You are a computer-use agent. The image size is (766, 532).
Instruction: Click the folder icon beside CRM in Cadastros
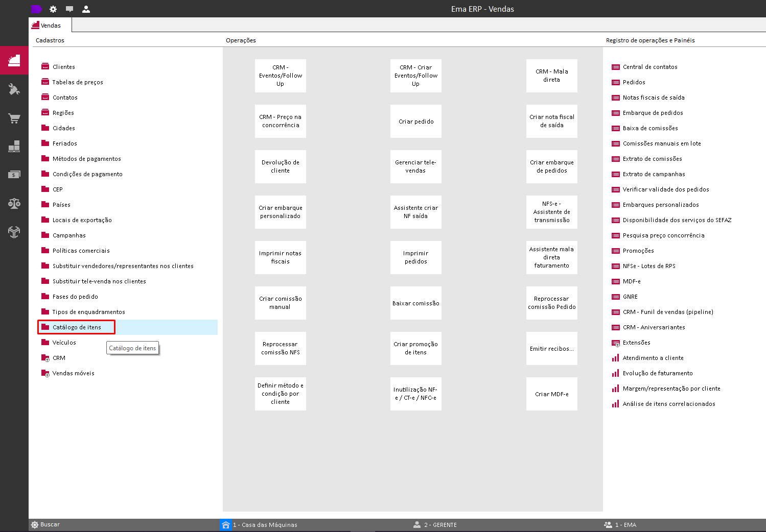(45, 358)
